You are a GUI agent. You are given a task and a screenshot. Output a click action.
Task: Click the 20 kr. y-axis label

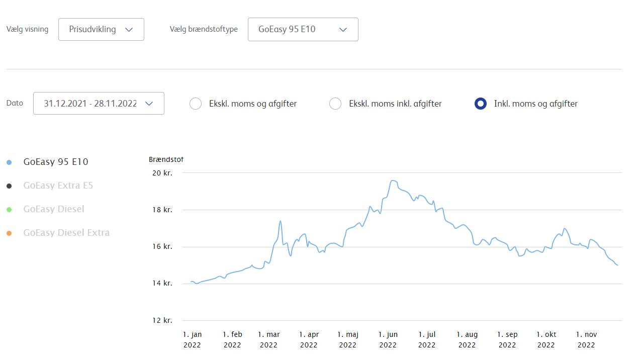point(162,173)
